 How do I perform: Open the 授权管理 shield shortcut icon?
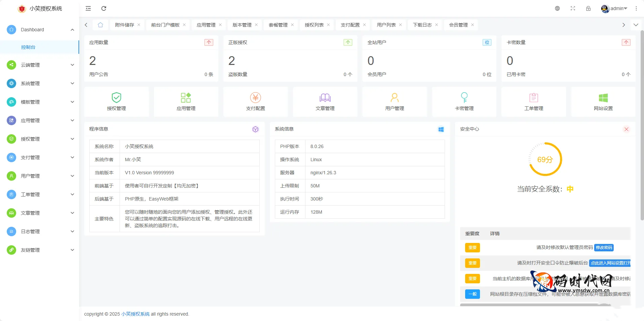116,98
